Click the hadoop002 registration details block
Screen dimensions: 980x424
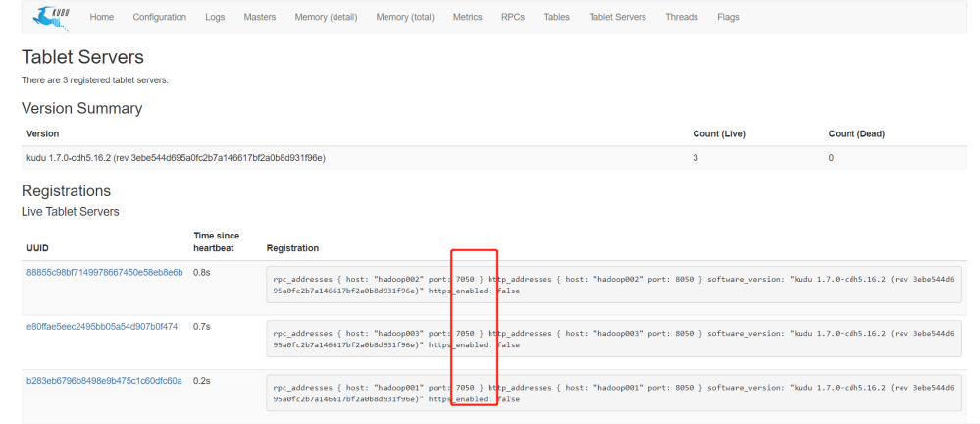click(x=614, y=286)
